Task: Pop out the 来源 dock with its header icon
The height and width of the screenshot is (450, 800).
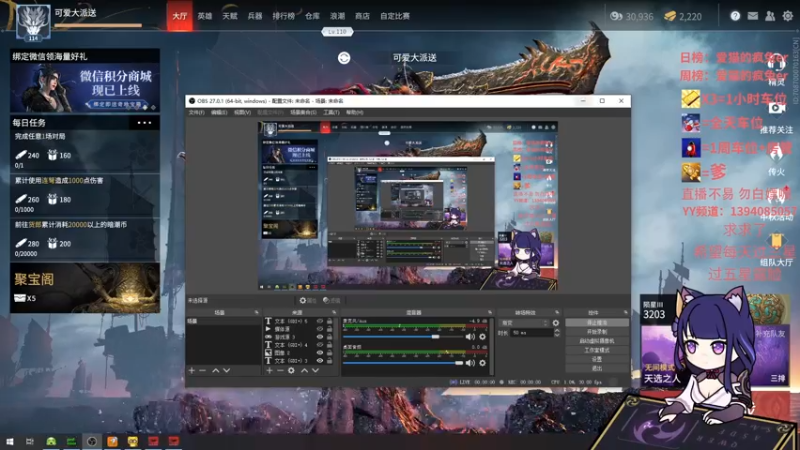Action: pos(334,312)
